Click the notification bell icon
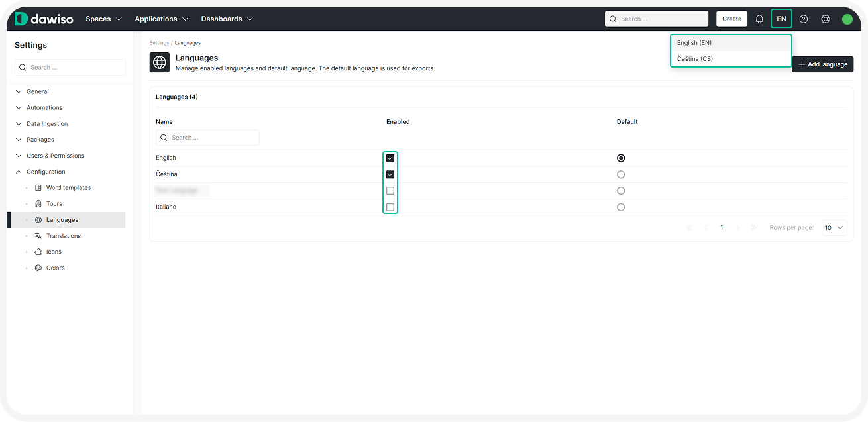Image resolution: width=868 pixels, height=422 pixels. pyautogui.click(x=759, y=19)
